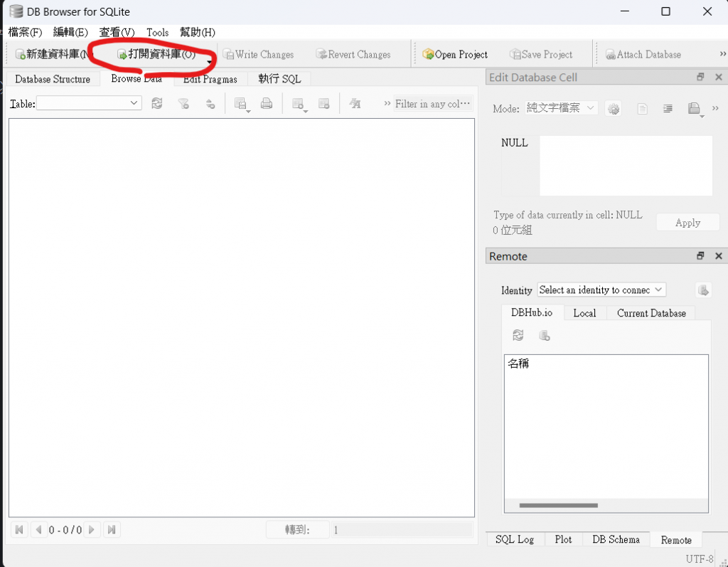Open the Identity selection dropdown

(x=601, y=290)
